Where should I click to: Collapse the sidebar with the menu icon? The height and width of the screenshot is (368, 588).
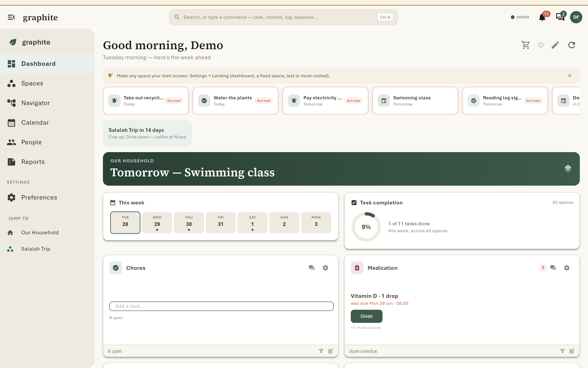[11, 17]
